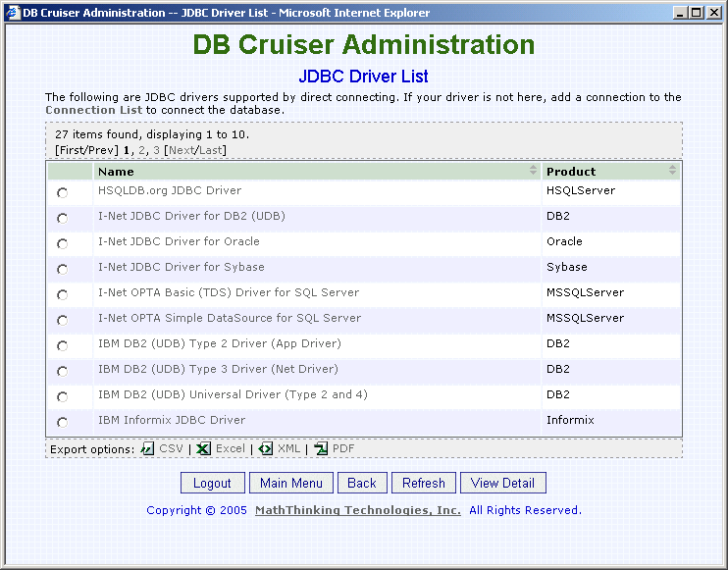Minimize the Internet Explorer window
The image size is (728, 570).
pyautogui.click(x=680, y=13)
